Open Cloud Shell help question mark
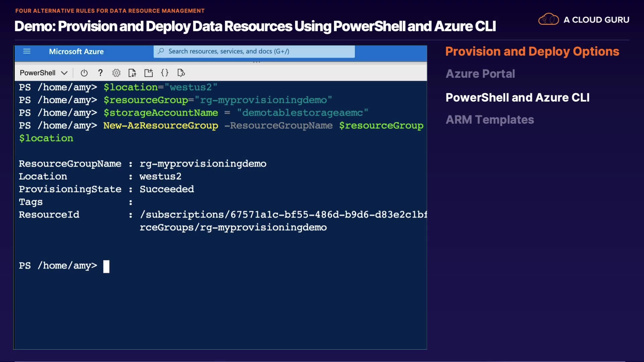 point(100,73)
